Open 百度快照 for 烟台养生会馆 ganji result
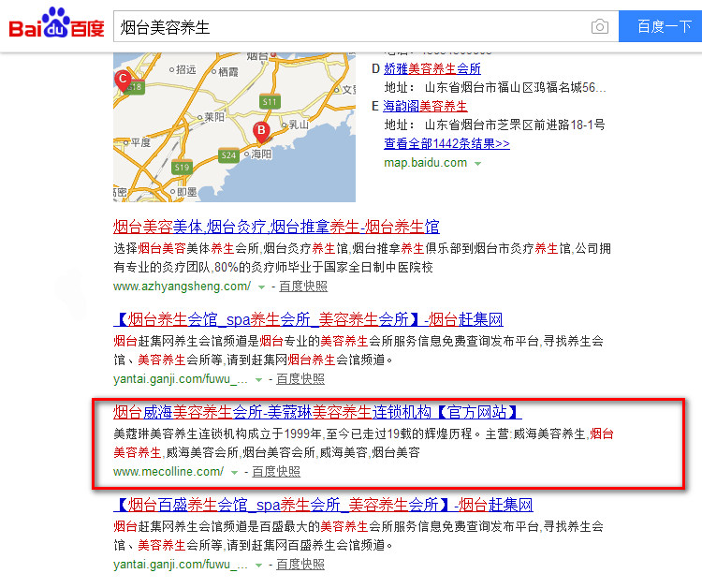The width and height of the screenshot is (702, 588). (300, 379)
